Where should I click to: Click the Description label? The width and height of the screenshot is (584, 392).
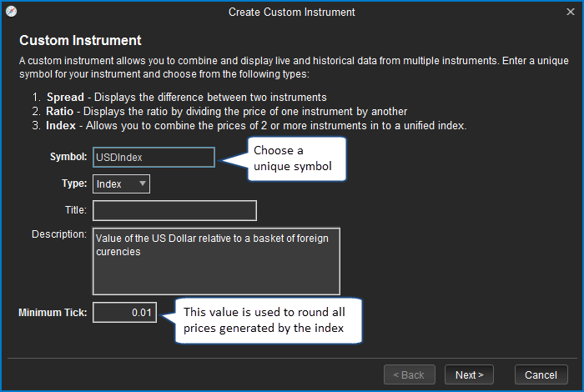coord(58,234)
